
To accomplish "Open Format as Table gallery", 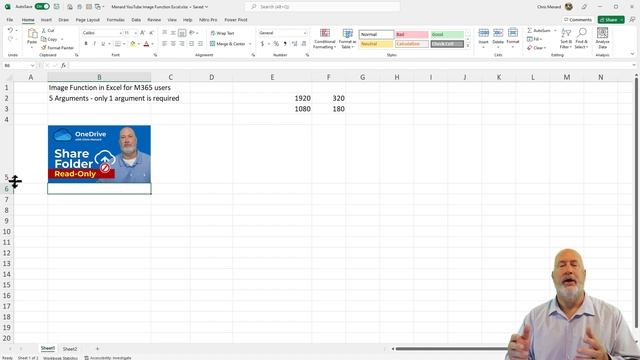I will coord(347,39).
